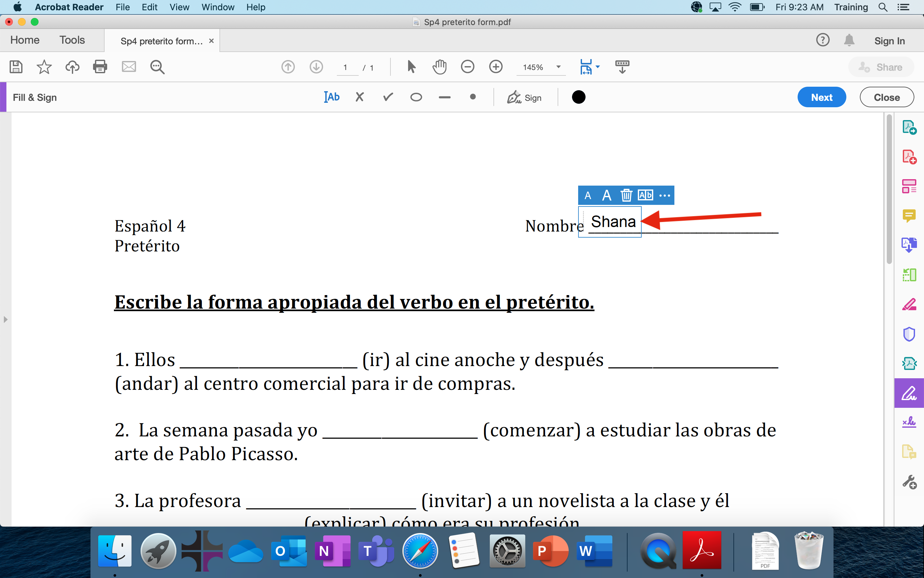The image size is (924, 578).
Task: Select the line tool
Action: [x=444, y=98]
